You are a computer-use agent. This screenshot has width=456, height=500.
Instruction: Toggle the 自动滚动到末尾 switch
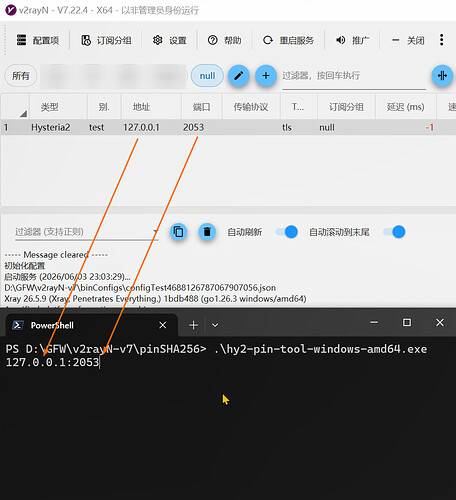(394, 232)
